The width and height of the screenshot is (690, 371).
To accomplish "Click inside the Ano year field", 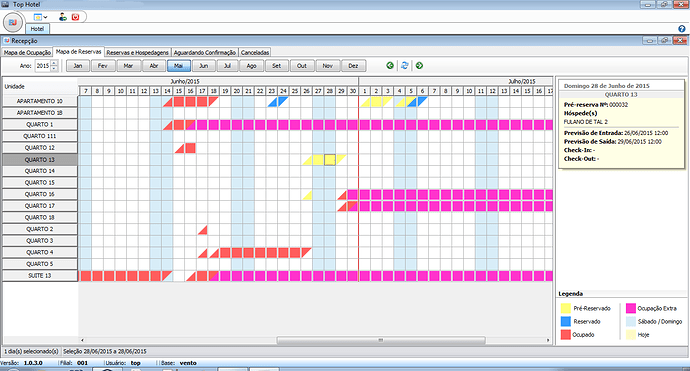I will tap(43, 66).
